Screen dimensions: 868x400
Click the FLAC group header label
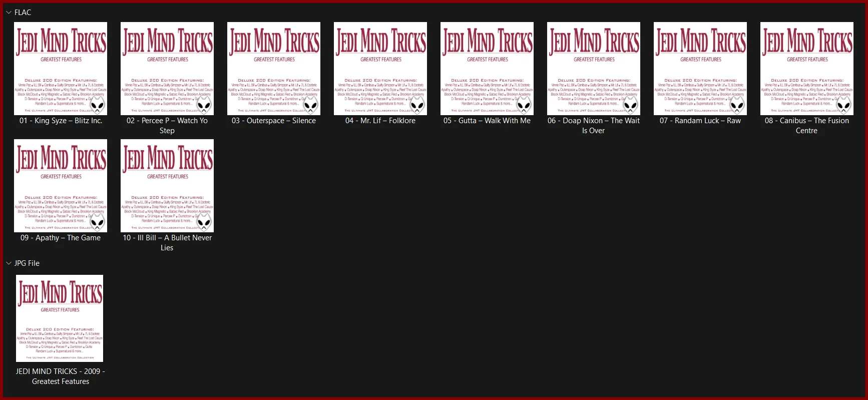click(23, 13)
